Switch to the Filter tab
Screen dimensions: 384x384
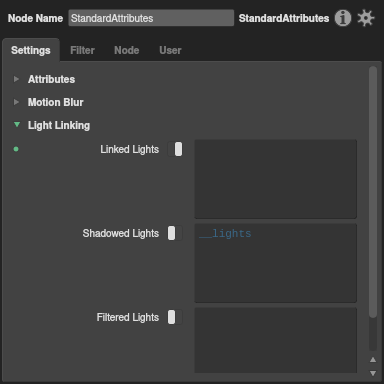tap(82, 50)
